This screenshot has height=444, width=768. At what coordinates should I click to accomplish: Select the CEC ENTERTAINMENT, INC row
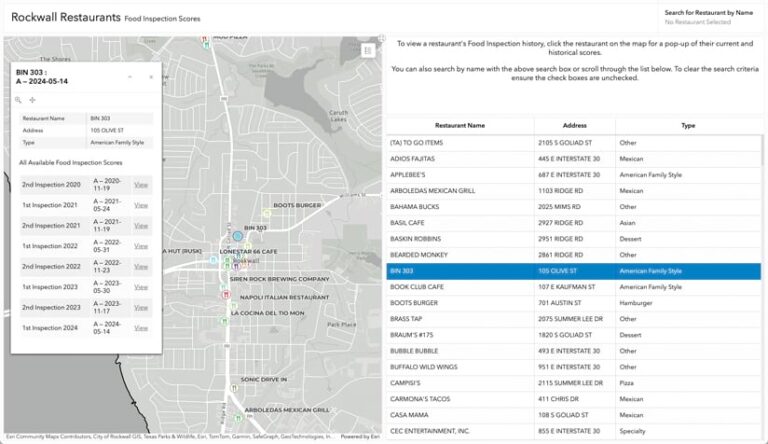click(574, 431)
